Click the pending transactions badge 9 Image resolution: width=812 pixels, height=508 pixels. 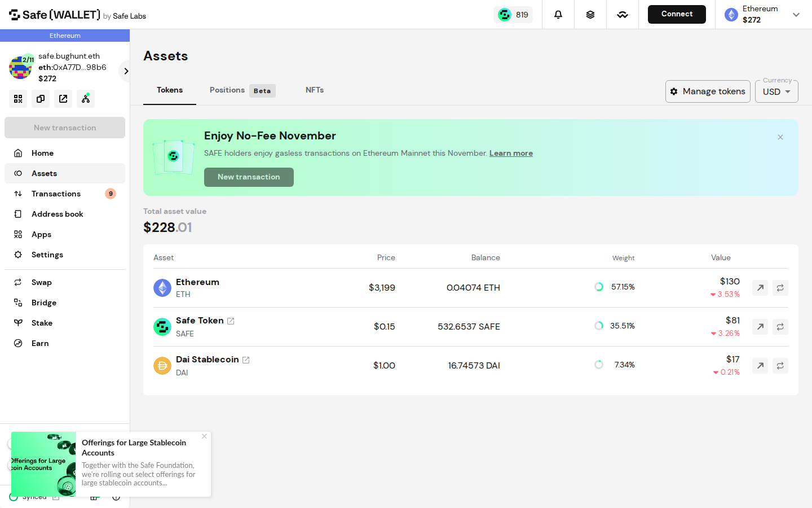111,194
